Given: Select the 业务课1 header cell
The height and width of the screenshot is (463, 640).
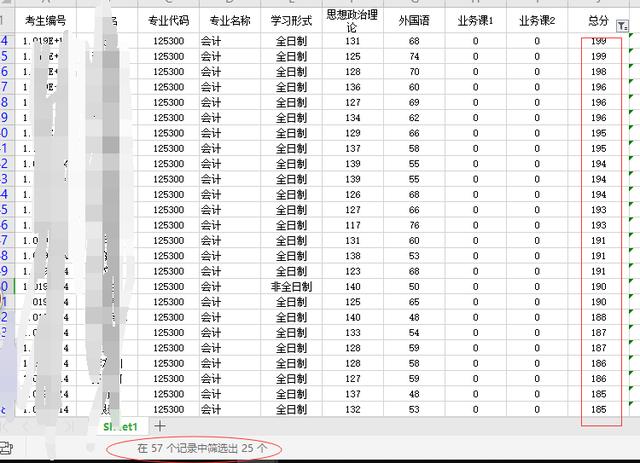Looking at the screenshot, I should coord(475,20).
